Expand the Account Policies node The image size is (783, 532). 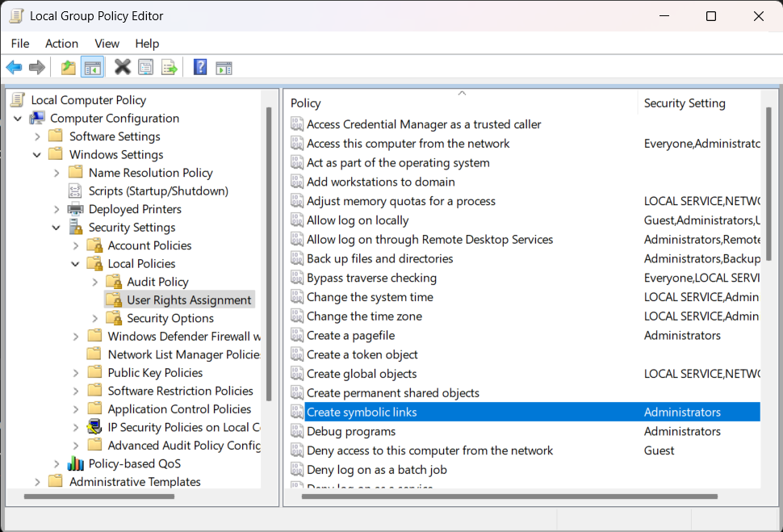coord(76,245)
